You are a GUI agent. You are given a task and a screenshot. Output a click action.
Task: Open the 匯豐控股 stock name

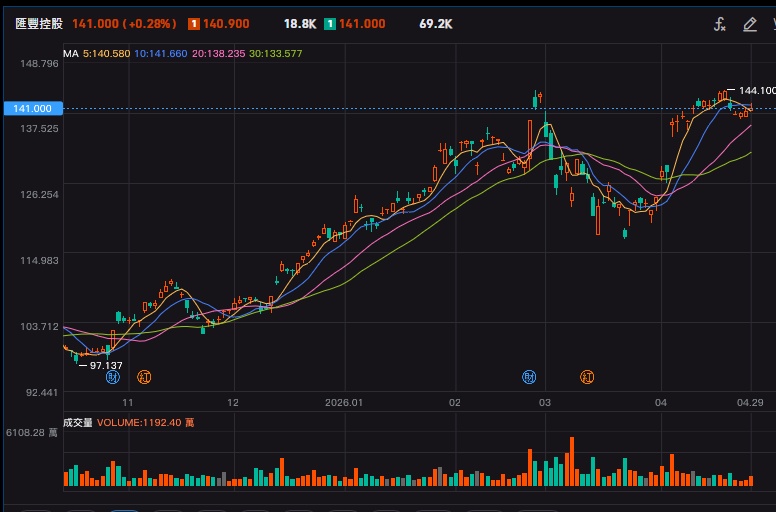click(x=38, y=23)
